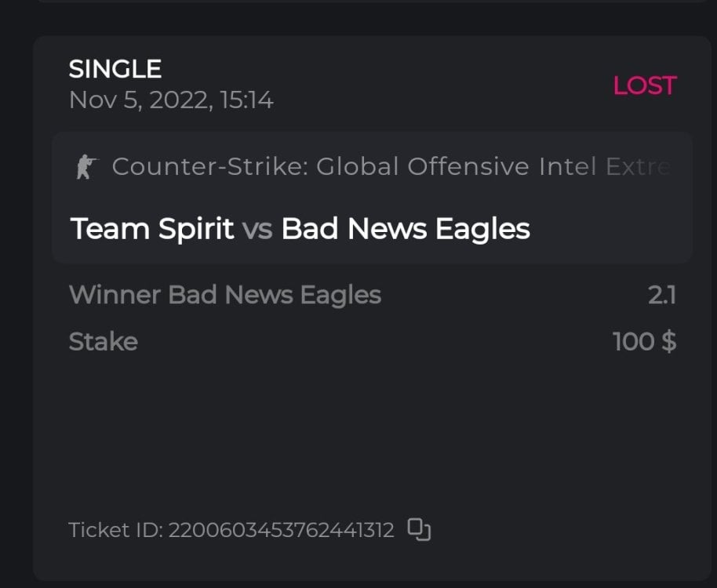Click the truncated Intel Extre tournament name

pos(604,166)
